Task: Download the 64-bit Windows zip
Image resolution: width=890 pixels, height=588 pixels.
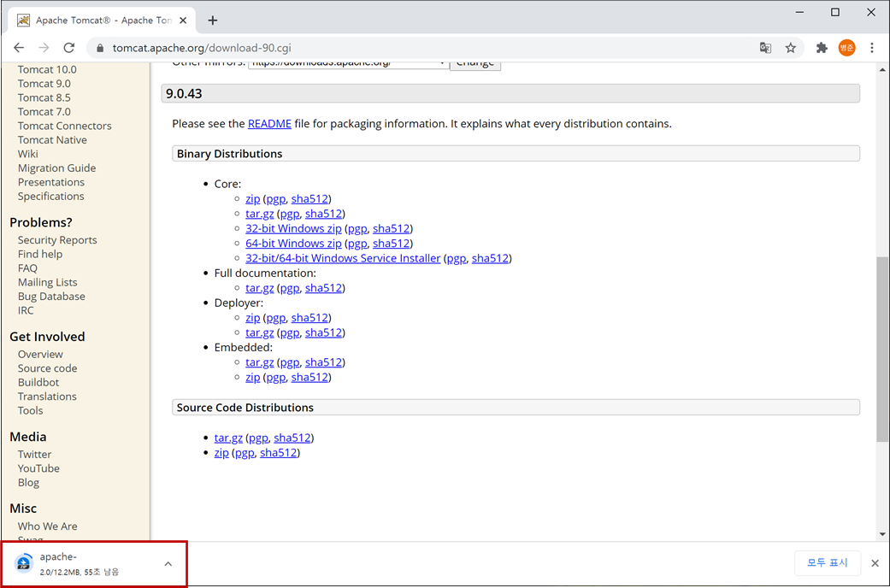Action: [293, 244]
